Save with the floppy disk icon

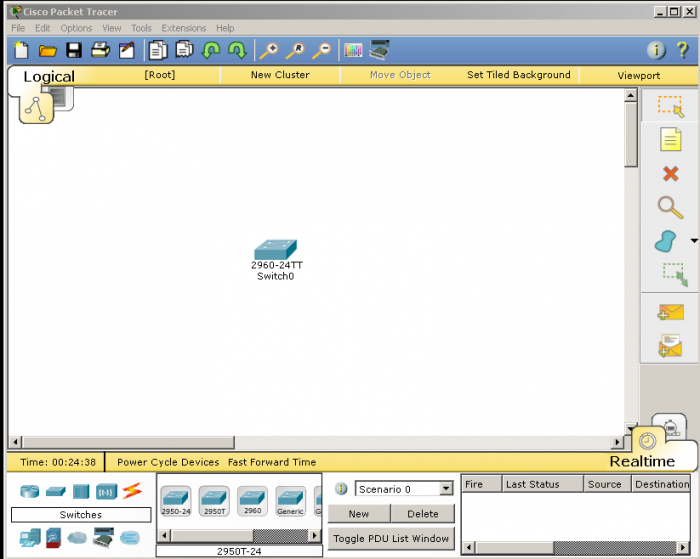(x=74, y=50)
